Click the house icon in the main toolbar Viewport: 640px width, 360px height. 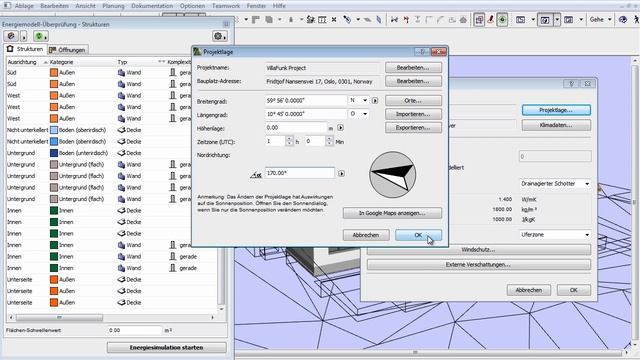click(463, 20)
